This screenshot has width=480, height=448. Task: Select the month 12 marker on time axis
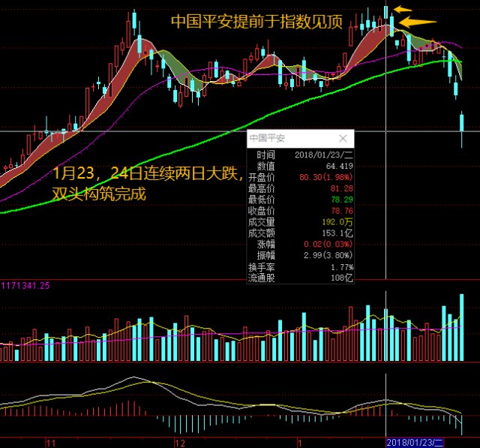(180, 443)
